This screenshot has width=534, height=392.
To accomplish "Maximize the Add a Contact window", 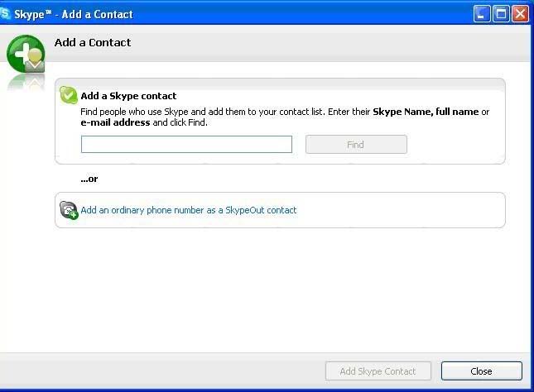I will [501, 14].
